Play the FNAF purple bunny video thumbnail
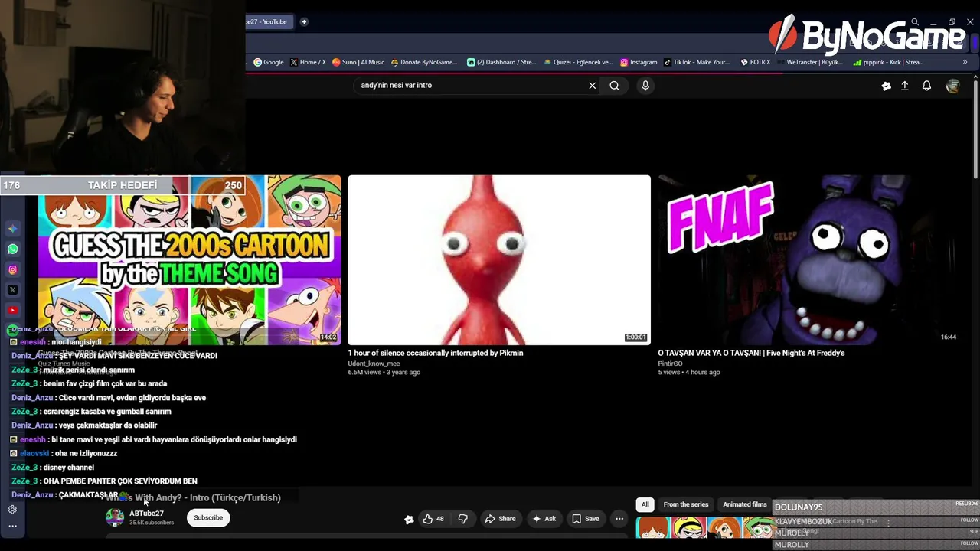 click(809, 260)
